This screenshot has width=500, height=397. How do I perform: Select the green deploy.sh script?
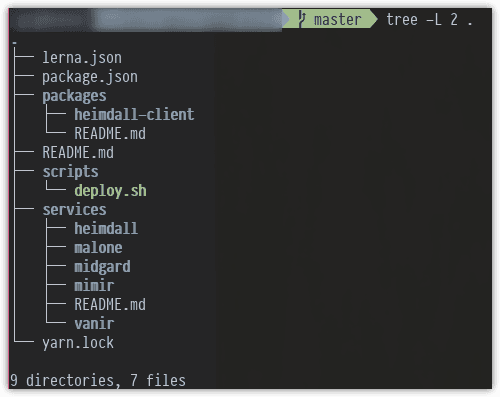[110, 191]
